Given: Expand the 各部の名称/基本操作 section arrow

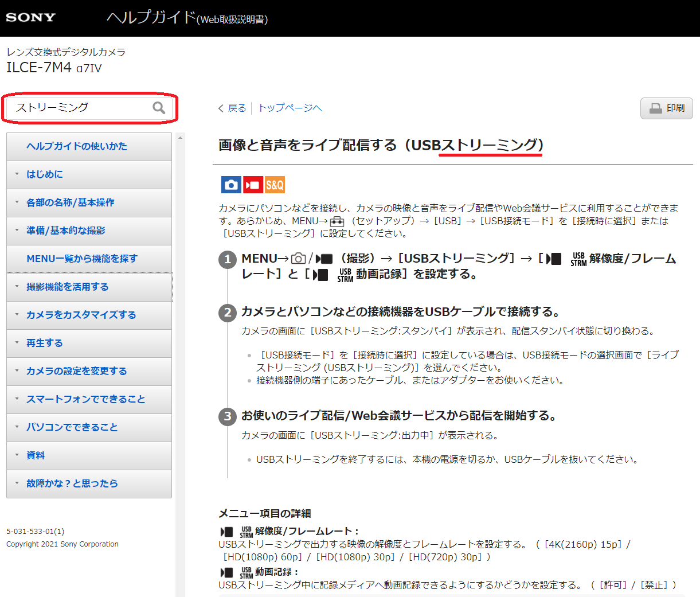Looking at the screenshot, I should tap(17, 202).
